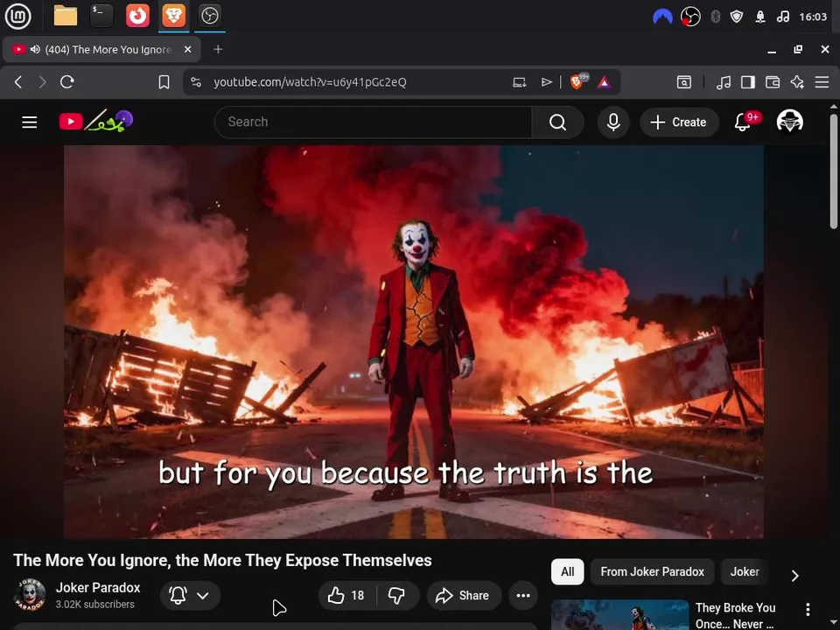This screenshot has width=840, height=630.
Task: Click the page vertical scrollbar thumb
Action: coord(834,171)
